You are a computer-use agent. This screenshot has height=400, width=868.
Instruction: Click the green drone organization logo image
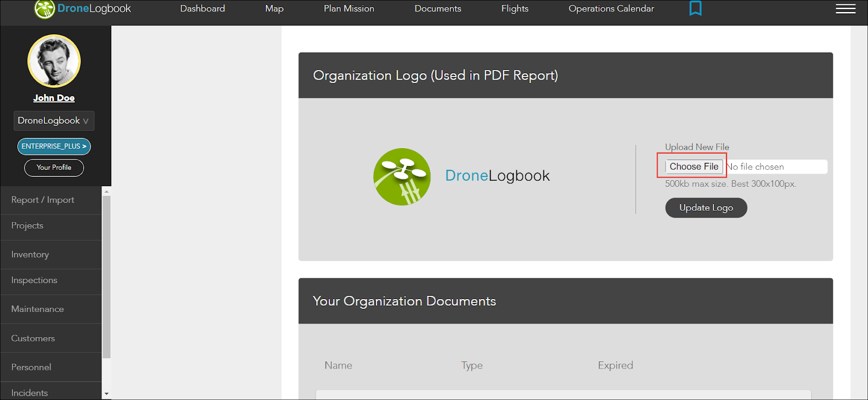click(x=402, y=176)
